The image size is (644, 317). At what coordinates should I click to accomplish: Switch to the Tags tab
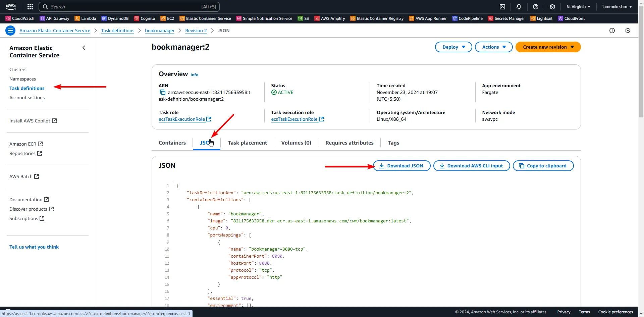click(393, 143)
